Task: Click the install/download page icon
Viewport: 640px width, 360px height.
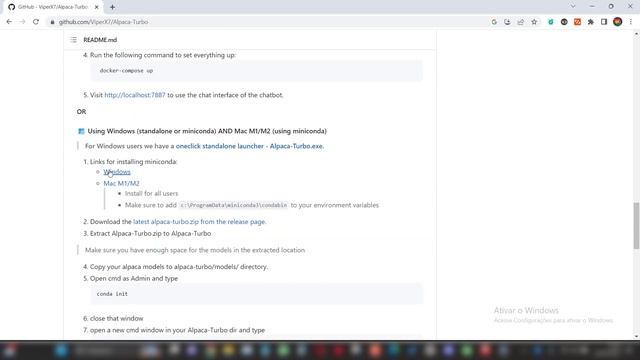Action: [507, 22]
